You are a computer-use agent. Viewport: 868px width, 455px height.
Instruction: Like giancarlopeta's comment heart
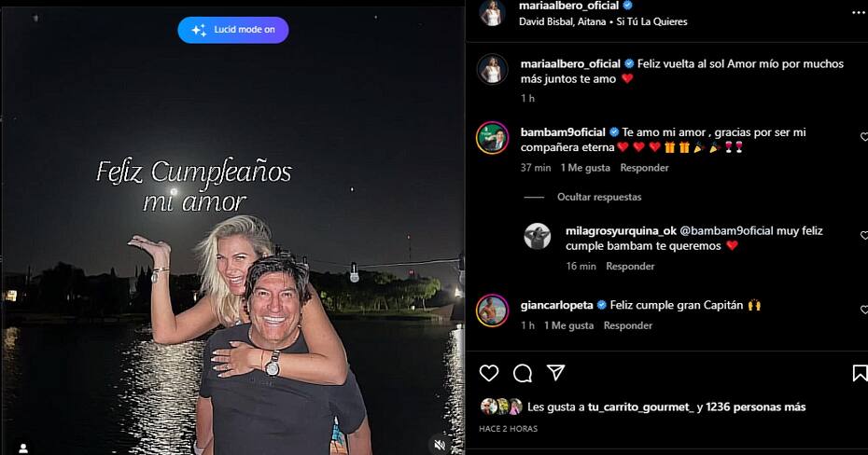[864, 309]
